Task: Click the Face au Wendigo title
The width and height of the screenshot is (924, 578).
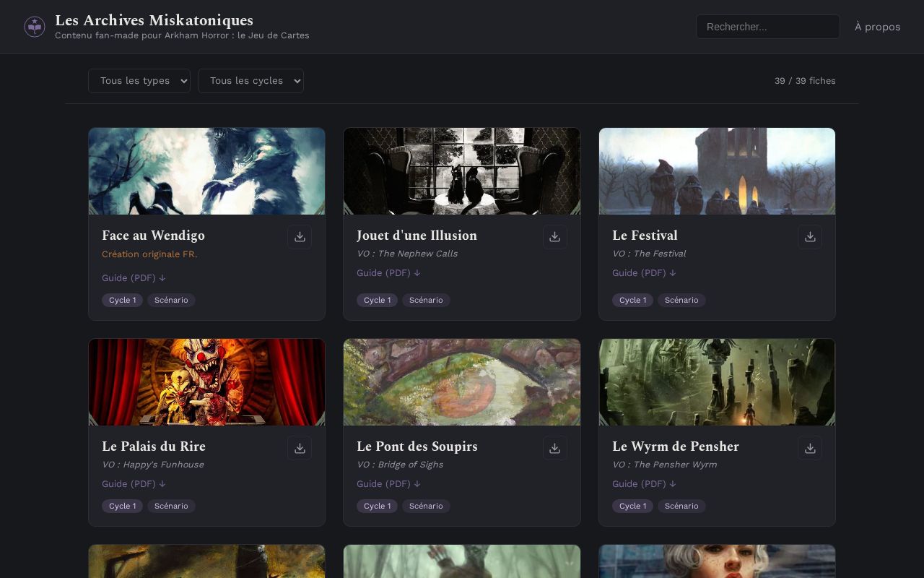Action: click(x=153, y=236)
